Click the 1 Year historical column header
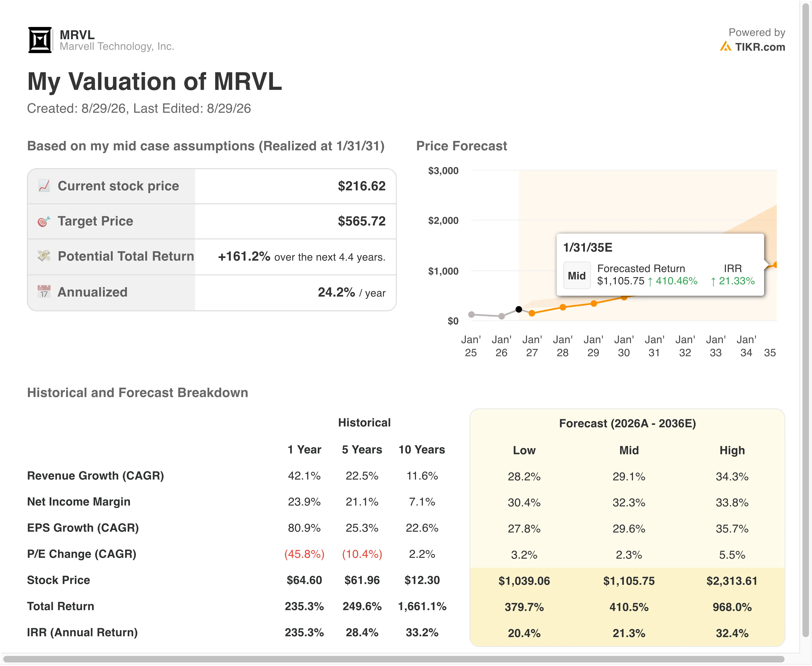The width and height of the screenshot is (812, 666). (x=304, y=450)
